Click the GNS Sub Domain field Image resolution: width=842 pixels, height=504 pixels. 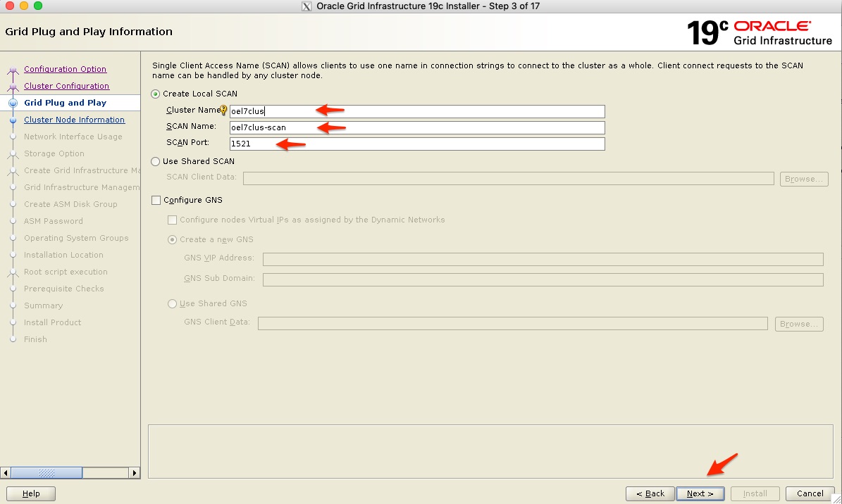[543, 279]
